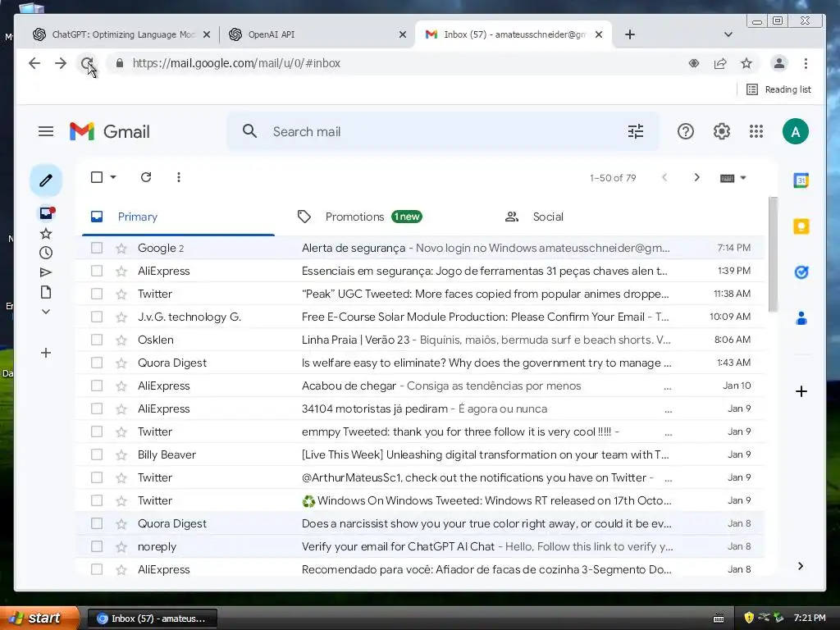Share this page from address bar icon
The height and width of the screenshot is (630, 840).
tap(720, 63)
